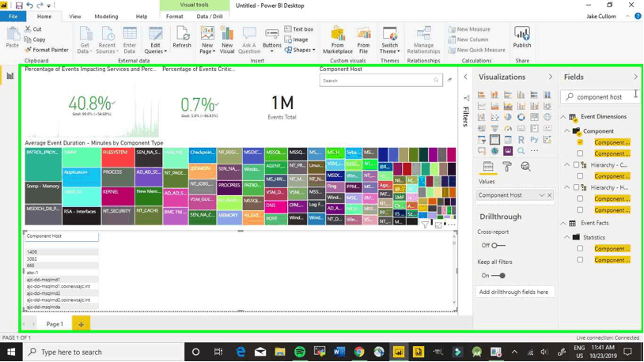The width and height of the screenshot is (644, 362).
Task: Collapse the Component folder
Action: (x=567, y=131)
